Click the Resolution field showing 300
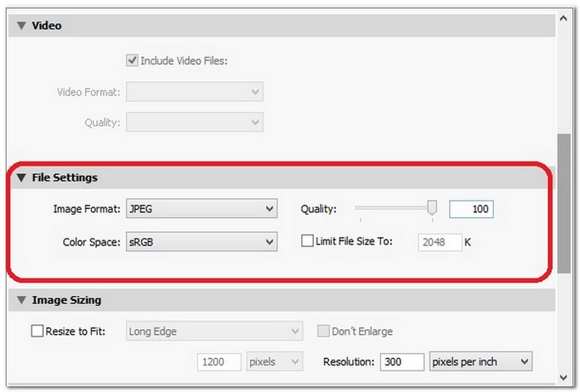Image resolution: width=580 pixels, height=392 pixels. [401, 362]
